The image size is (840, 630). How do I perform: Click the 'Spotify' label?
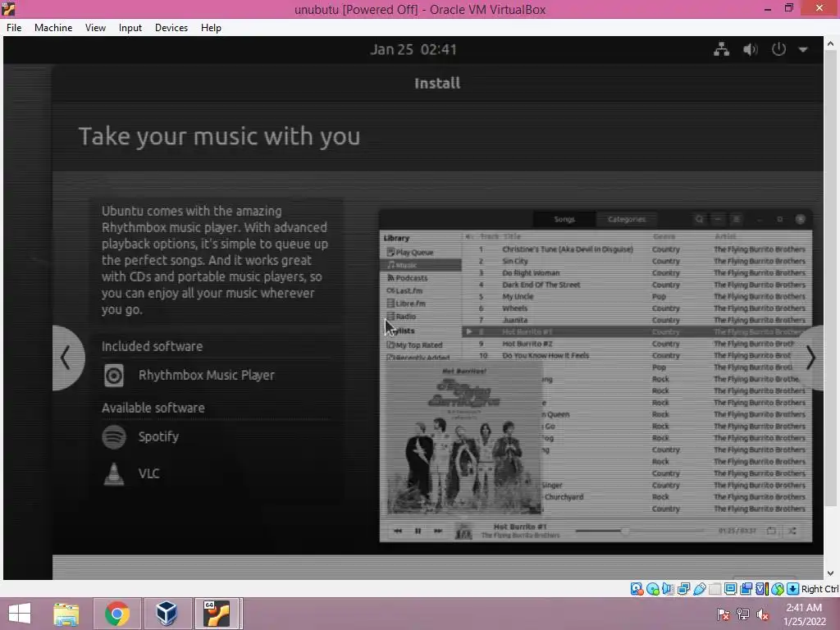pyautogui.click(x=158, y=436)
